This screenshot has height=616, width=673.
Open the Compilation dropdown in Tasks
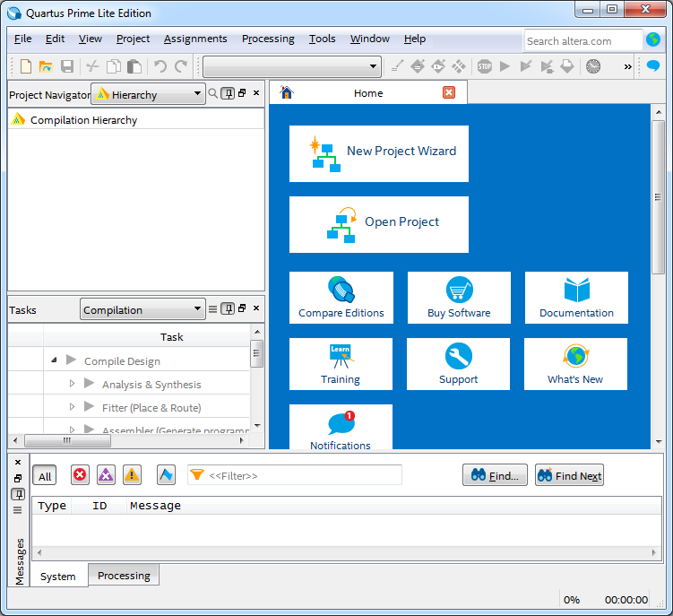142,308
